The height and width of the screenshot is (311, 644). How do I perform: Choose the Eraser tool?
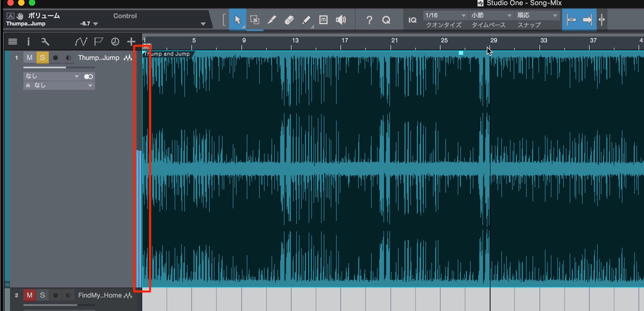289,20
